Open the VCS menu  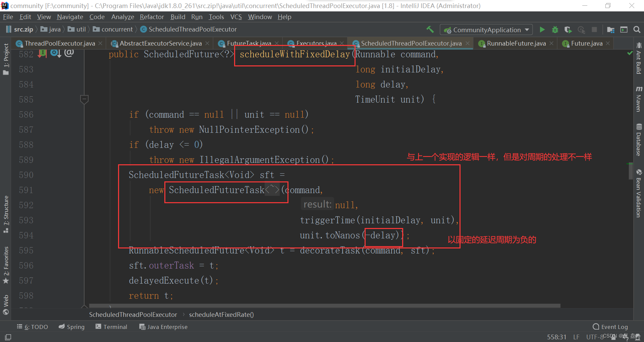click(x=236, y=17)
